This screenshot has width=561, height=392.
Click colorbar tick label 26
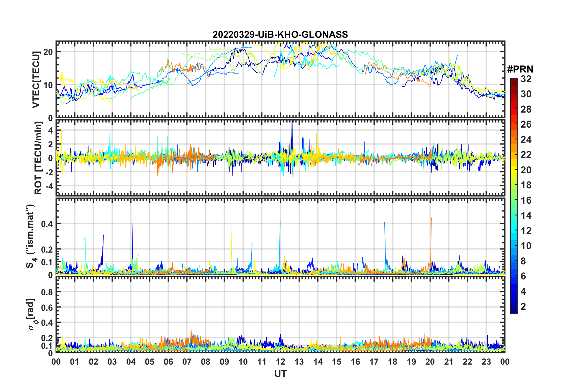pyautogui.click(x=526, y=124)
